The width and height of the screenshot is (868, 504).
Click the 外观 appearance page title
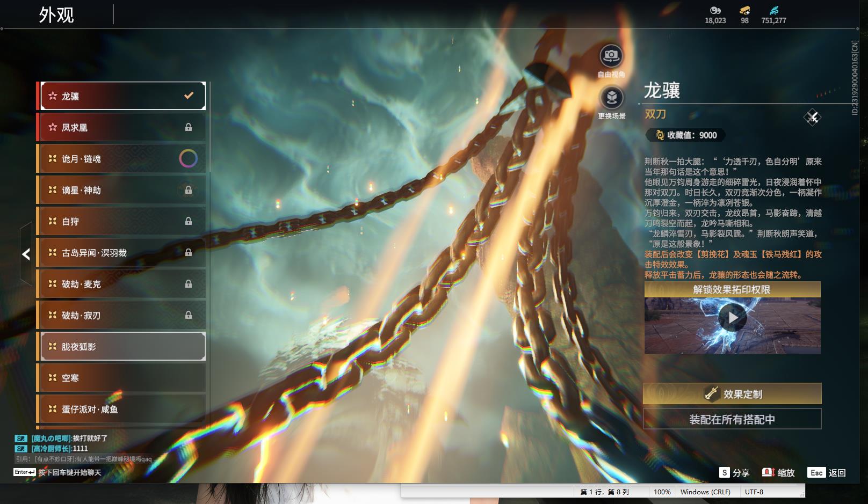[56, 14]
